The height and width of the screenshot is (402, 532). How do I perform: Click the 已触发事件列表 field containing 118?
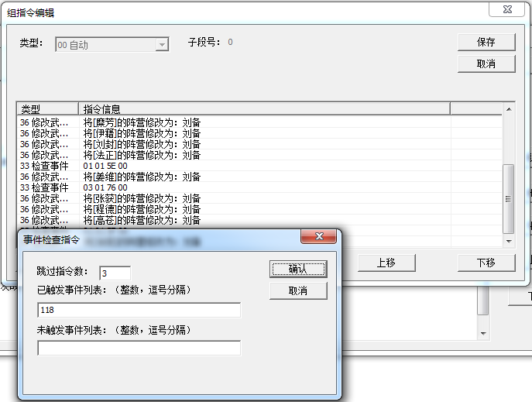click(139, 310)
